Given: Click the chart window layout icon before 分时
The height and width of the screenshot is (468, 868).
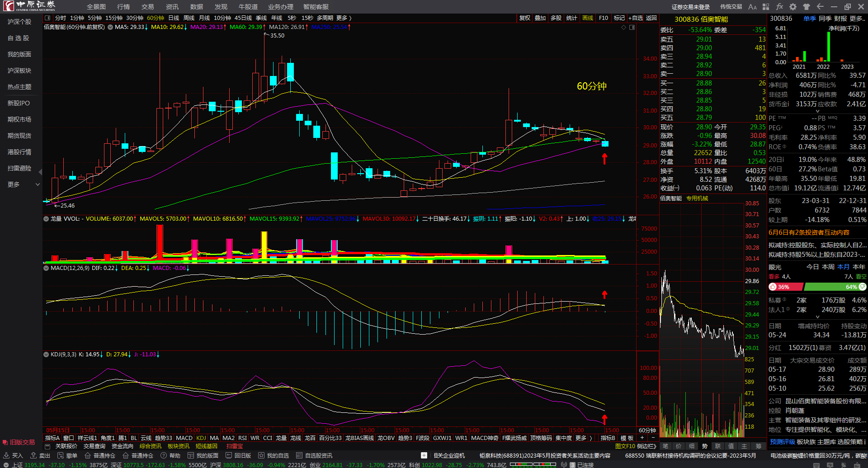Looking at the screenshot, I should [47, 18].
